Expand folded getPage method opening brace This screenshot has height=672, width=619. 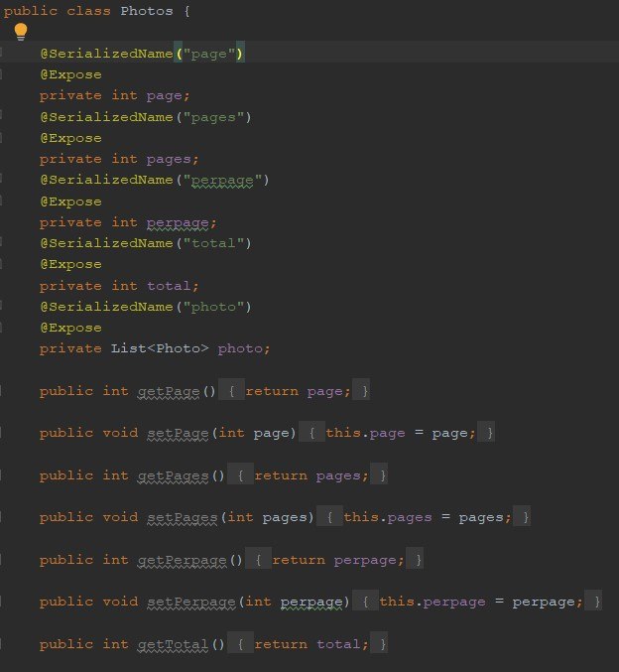[232, 390]
